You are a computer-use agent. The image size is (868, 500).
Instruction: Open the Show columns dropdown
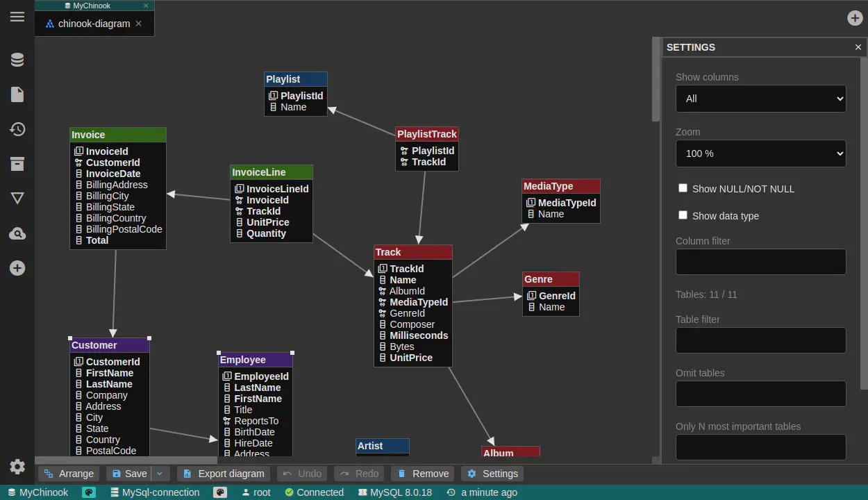[760, 98]
